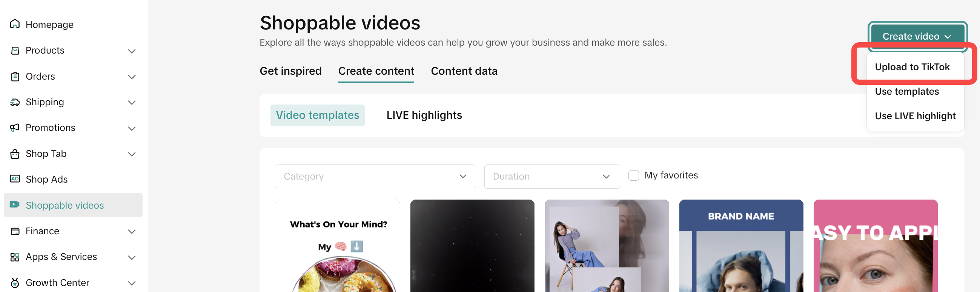Image resolution: width=980 pixels, height=292 pixels.
Task: Click the Shipping truck icon
Action: click(x=15, y=102)
